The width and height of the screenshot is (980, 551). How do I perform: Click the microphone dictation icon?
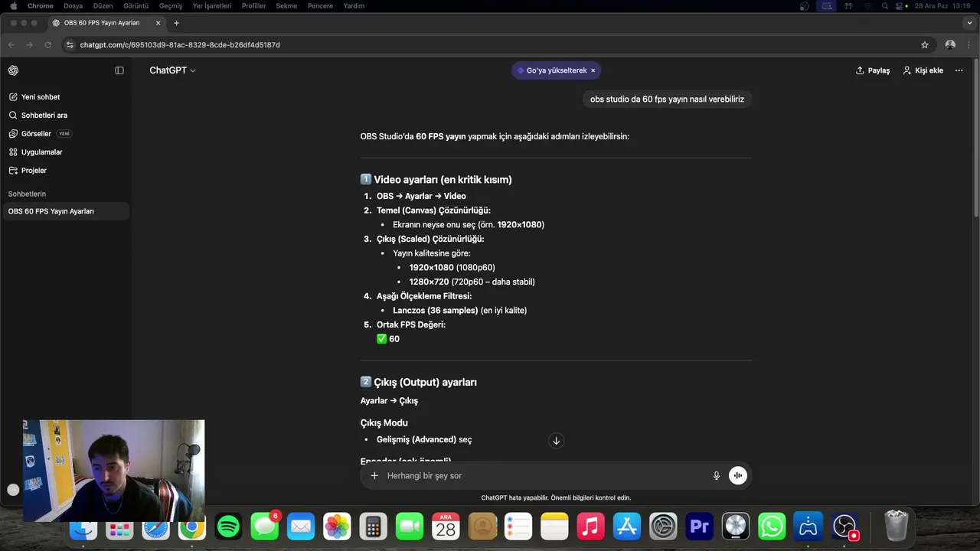[717, 475]
